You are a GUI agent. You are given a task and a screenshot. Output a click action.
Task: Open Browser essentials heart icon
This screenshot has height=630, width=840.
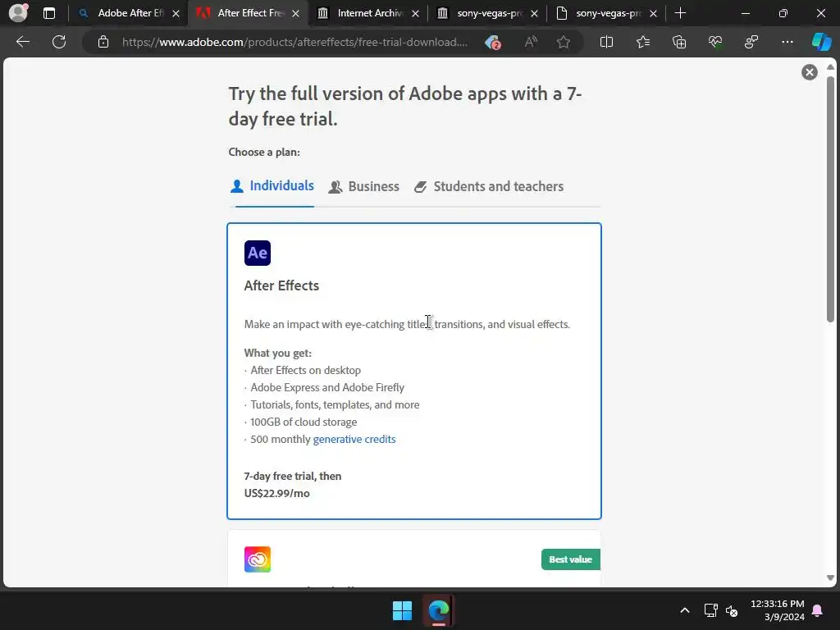(715, 42)
